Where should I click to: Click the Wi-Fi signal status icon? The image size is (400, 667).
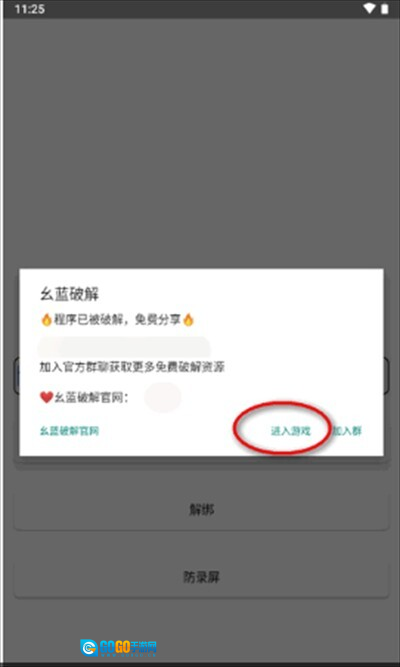[x=369, y=9]
